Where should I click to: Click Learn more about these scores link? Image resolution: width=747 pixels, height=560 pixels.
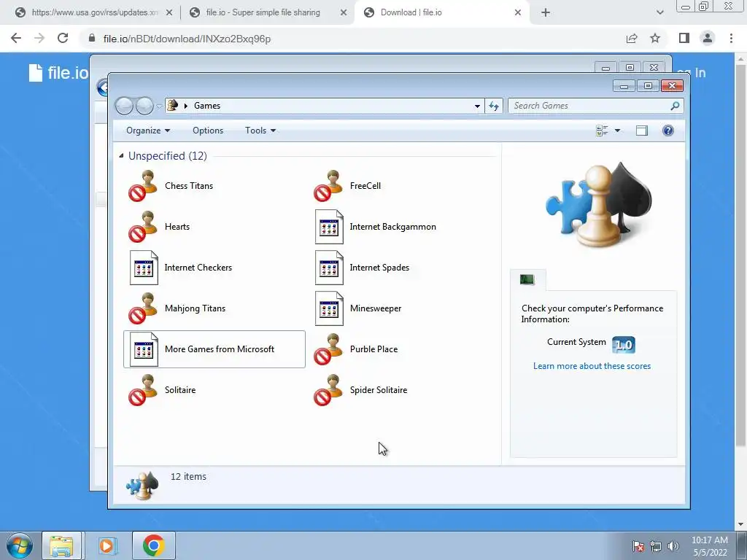point(592,366)
